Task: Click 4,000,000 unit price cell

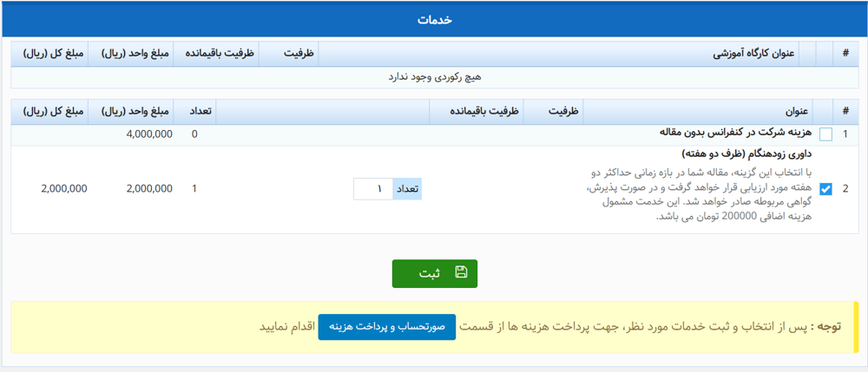Action: click(149, 134)
